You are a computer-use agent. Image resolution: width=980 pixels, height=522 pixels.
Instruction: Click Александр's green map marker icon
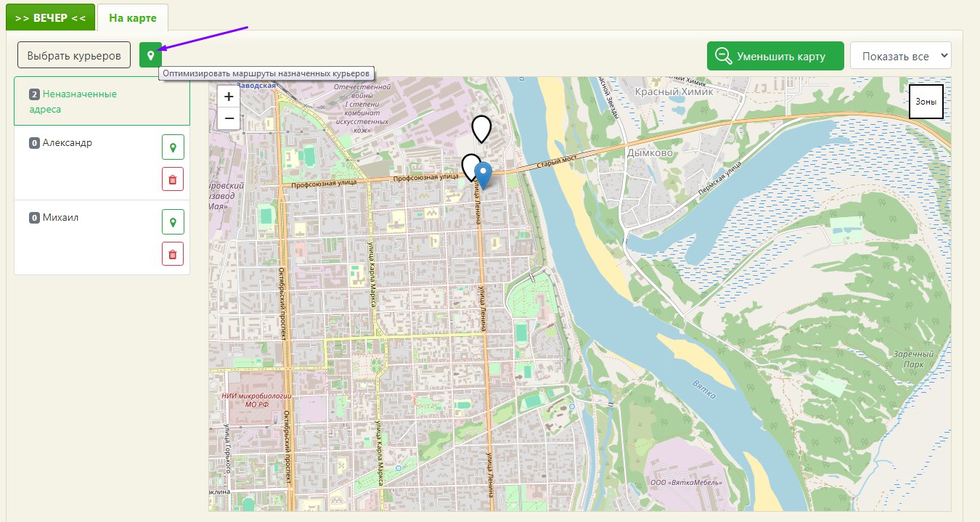(173, 147)
